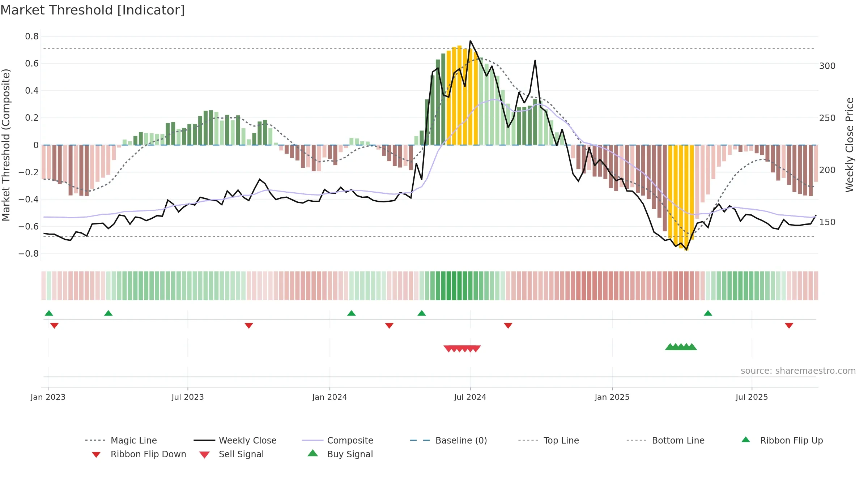The image size is (868, 488).
Task: Click the Jul 2023 x-axis label
Action: click(x=188, y=397)
